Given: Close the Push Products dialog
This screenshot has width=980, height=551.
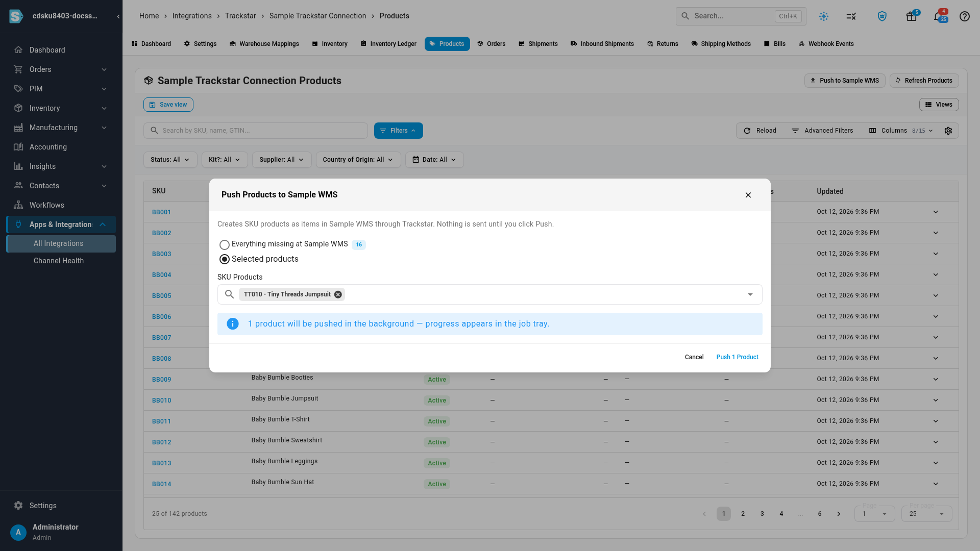Looking at the screenshot, I should point(748,195).
